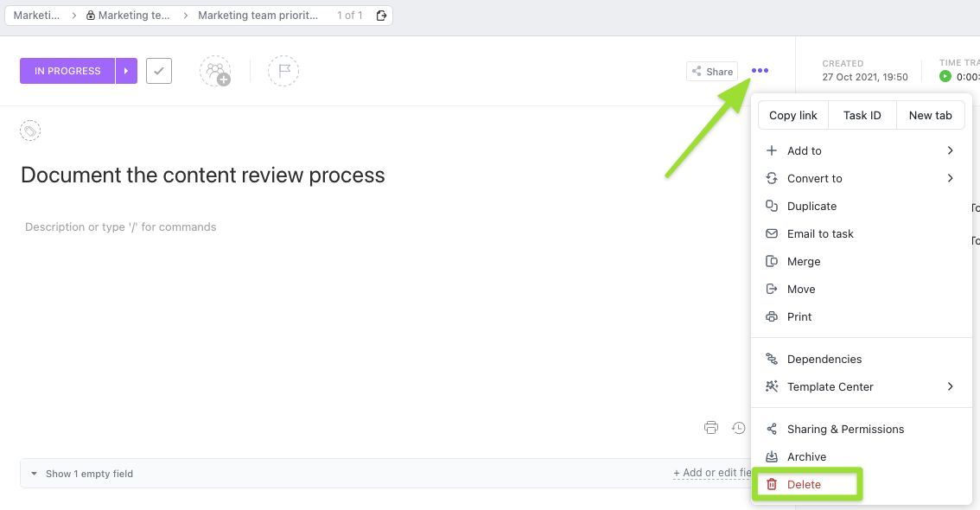Click the assignee avatar add icon
The width and height of the screenshot is (980, 510).
(x=215, y=71)
